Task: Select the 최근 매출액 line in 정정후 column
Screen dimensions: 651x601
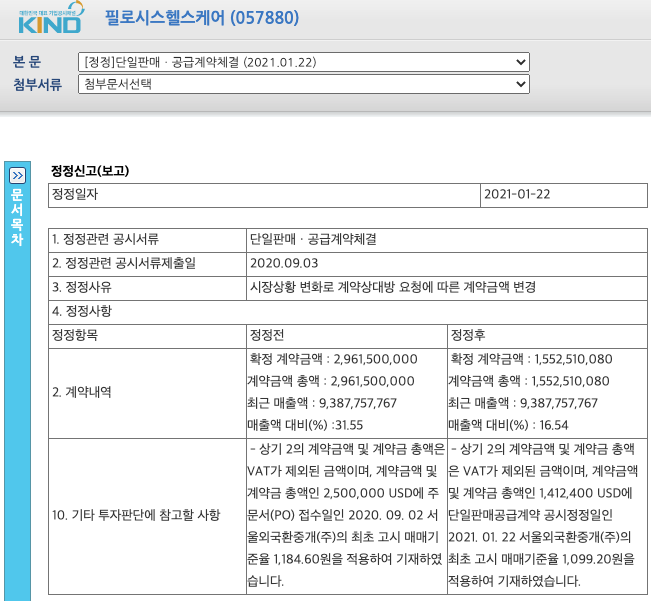Action: pos(523,403)
